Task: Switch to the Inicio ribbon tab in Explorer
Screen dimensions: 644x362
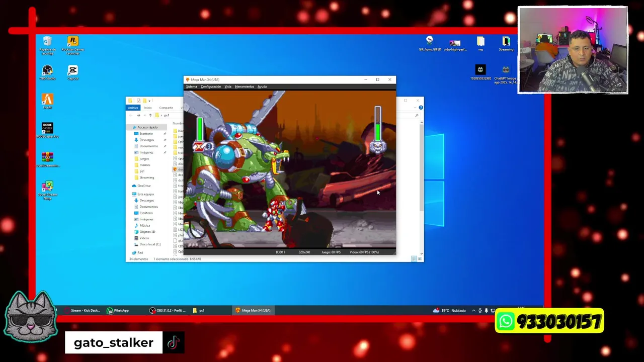Action: tap(148, 108)
